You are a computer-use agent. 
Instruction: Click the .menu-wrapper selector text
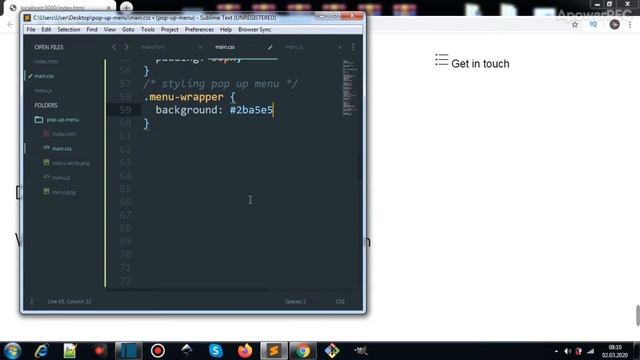pos(184,97)
